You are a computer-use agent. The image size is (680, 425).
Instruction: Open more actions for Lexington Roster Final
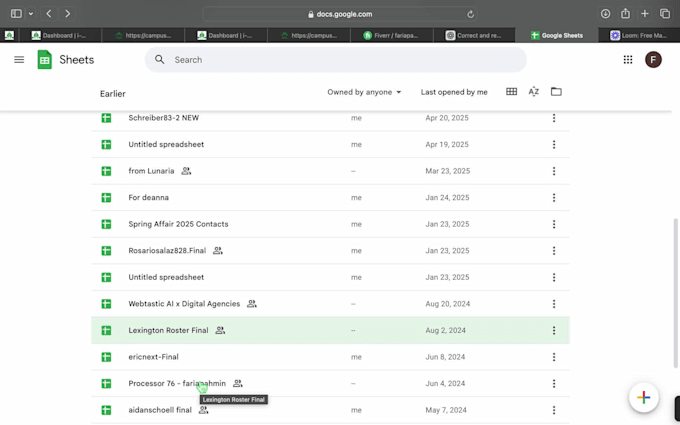(554, 330)
